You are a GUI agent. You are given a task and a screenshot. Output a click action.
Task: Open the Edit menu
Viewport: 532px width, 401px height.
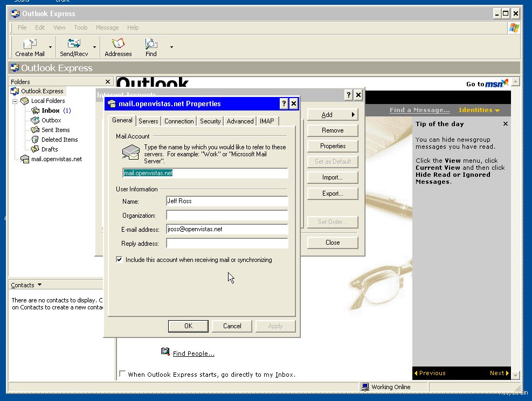pos(40,27)
